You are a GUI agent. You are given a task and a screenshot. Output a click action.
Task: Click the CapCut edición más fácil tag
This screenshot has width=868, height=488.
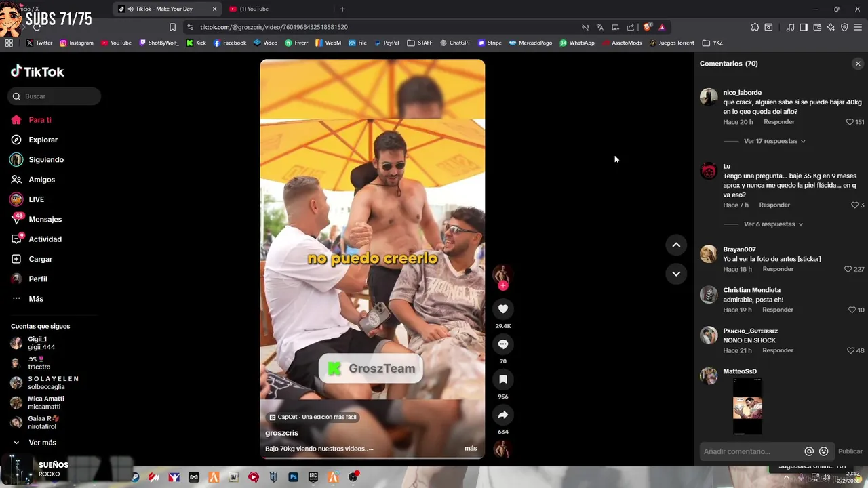[x=313, y=417]
